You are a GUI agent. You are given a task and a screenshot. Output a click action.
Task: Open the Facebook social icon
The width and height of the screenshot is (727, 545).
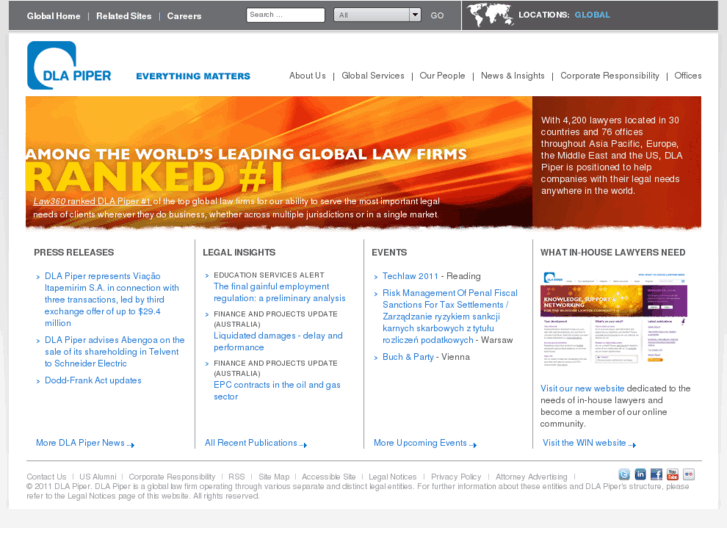pos(657,474)
